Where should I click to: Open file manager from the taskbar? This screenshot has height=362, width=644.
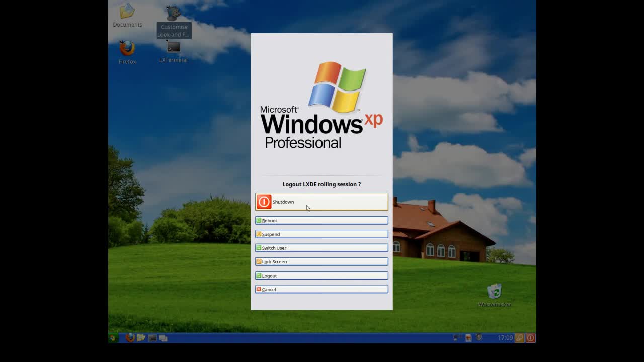141,338
